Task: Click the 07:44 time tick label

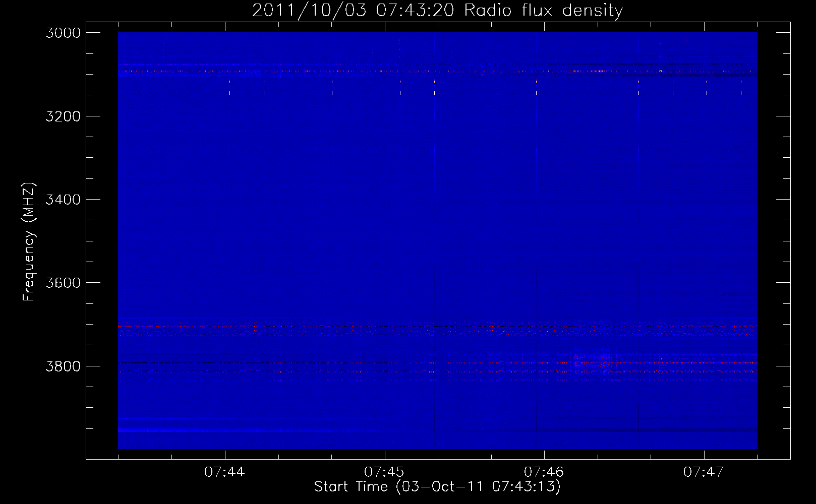Action: click(x=224, y=472)
